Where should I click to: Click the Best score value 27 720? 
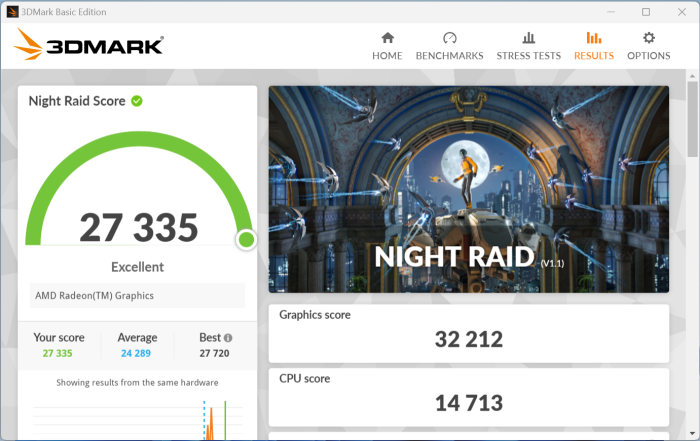coord(214,354)
